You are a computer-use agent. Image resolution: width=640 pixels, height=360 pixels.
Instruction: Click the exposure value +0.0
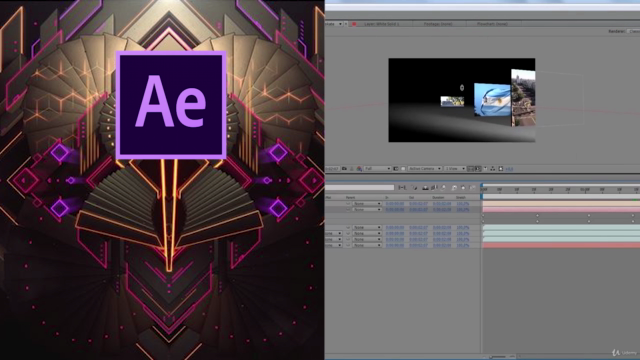(x=509, y=169)
